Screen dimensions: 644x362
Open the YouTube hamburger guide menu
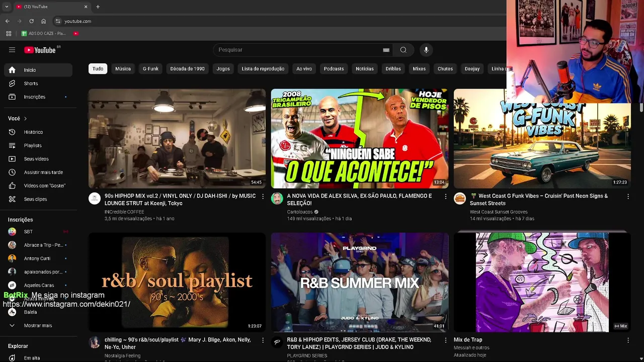coord(12,50)
